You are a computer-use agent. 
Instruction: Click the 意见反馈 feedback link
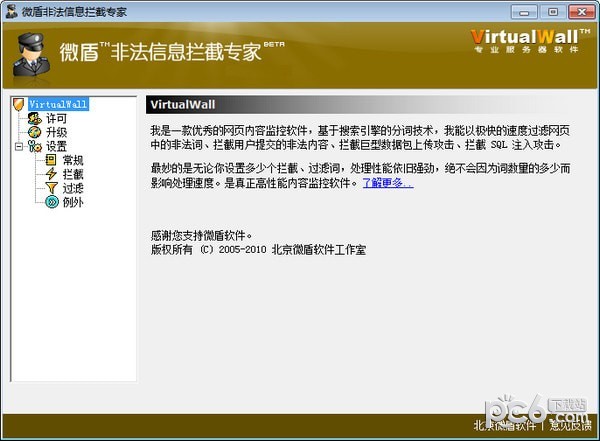click(x=570, y=425)
